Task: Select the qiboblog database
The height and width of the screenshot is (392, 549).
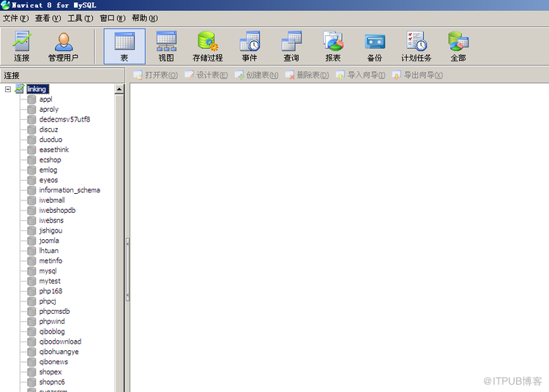Action: 52,332
